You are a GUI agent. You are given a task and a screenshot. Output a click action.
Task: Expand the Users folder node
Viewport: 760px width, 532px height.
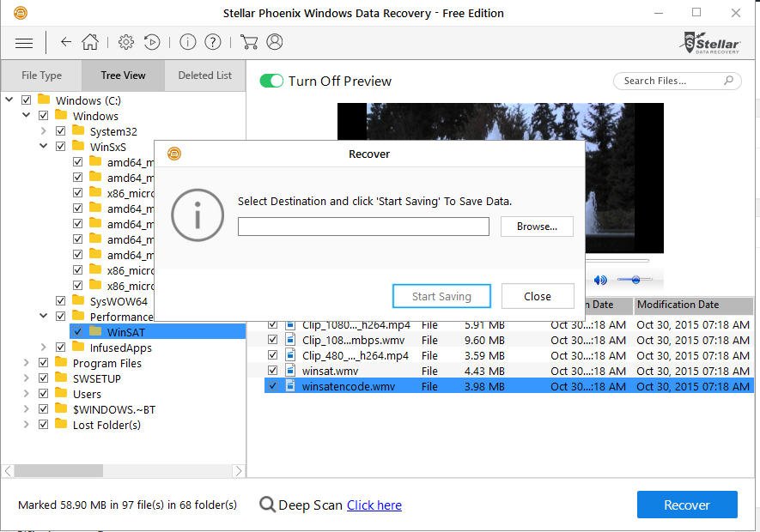pos(26,394)
